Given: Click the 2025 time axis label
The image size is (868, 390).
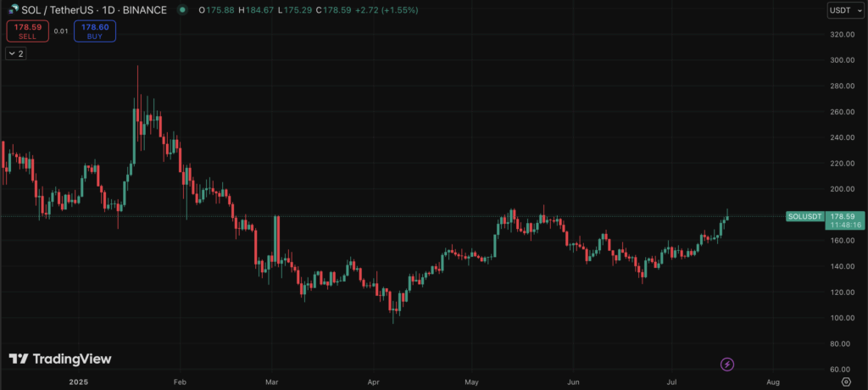Looking at the screenshot, I should click(79, 382).
